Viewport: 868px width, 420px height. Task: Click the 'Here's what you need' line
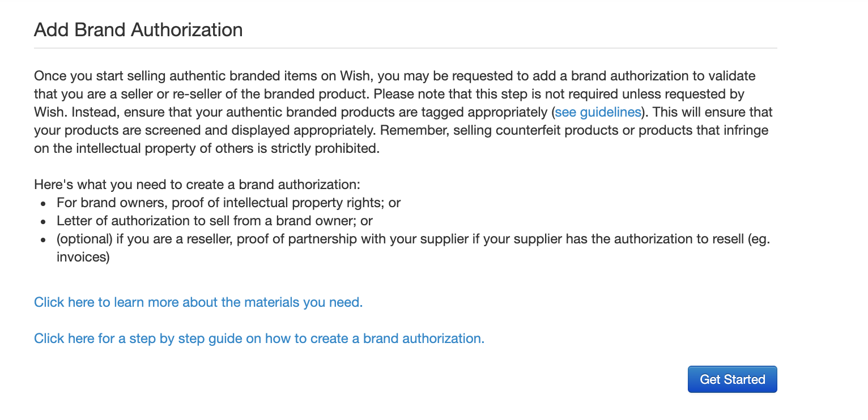[x=197, y=185]
